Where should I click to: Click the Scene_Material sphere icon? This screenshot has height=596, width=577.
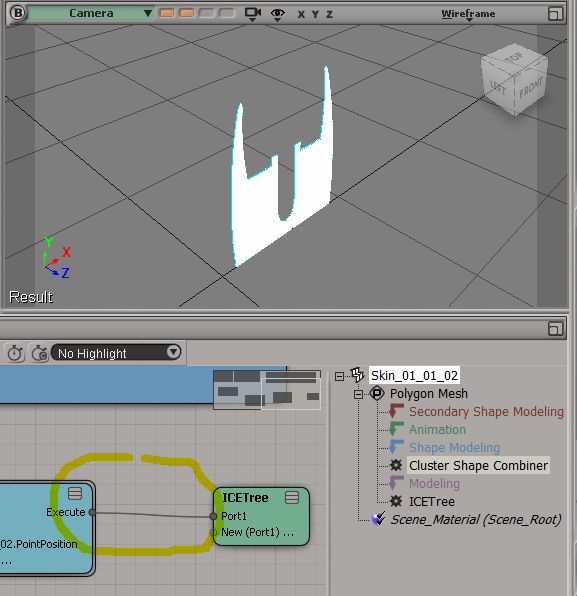[378, 519]
